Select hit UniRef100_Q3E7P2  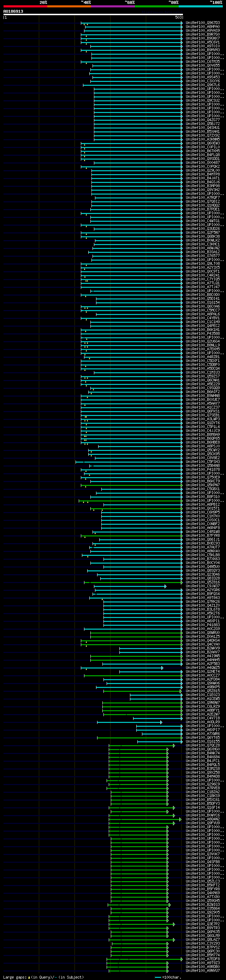coord(203,924)
